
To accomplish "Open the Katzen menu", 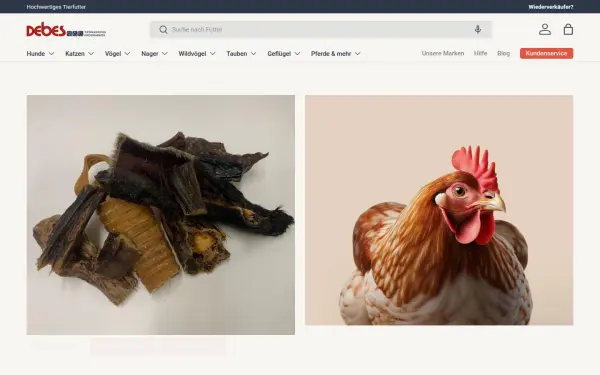I will pyautogui.click(x=75, y=54).
